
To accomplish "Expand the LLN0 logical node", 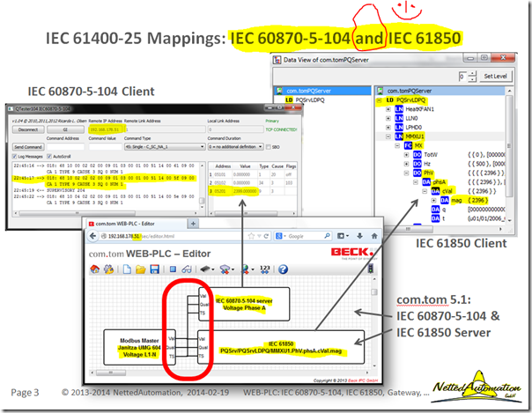I will (388, 118).
